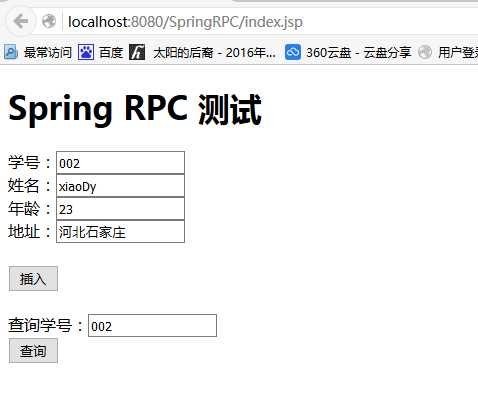Screen dimensions: 478x418
Task: Focus the 姓名 field containing xiaoDy
Action: point(120,186)
